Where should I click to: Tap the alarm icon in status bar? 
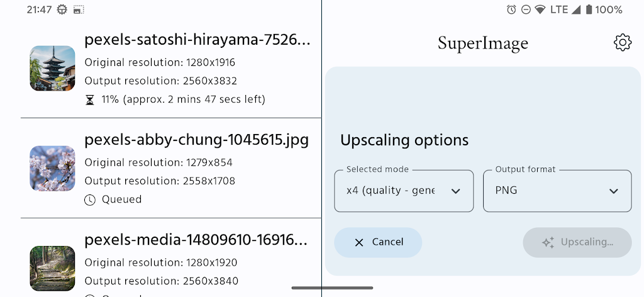[511, 9]
